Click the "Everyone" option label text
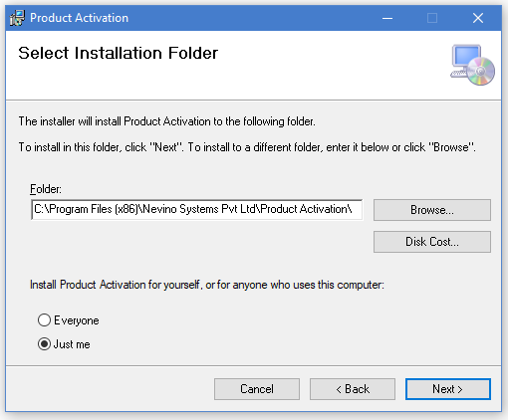Viewport: 508px width, 420px height. 77,320
